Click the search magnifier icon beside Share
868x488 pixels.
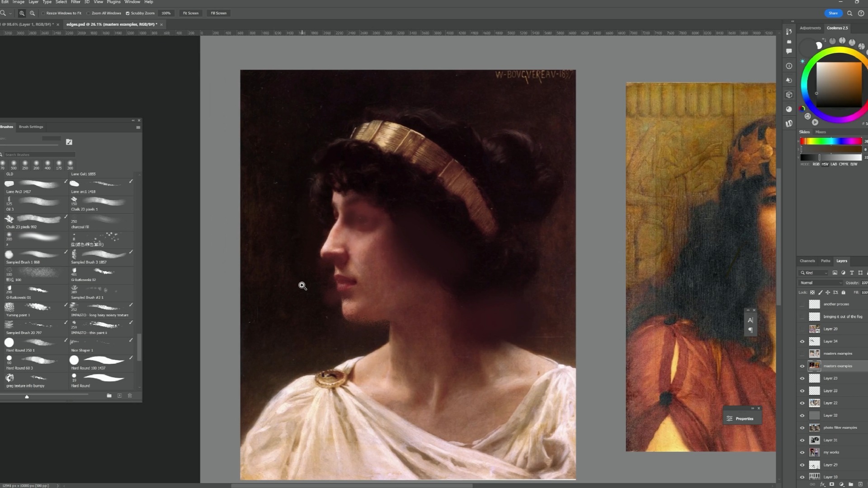coord(849,13)
